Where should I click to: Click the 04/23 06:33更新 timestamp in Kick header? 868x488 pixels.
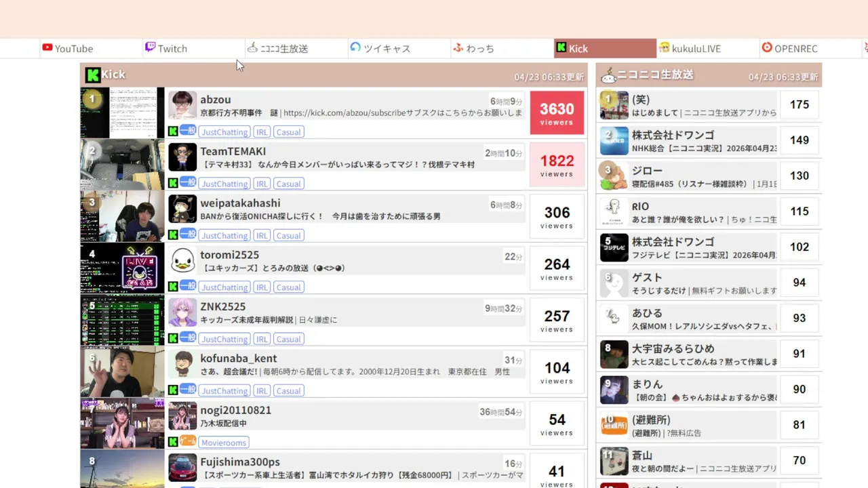point(549,77)
